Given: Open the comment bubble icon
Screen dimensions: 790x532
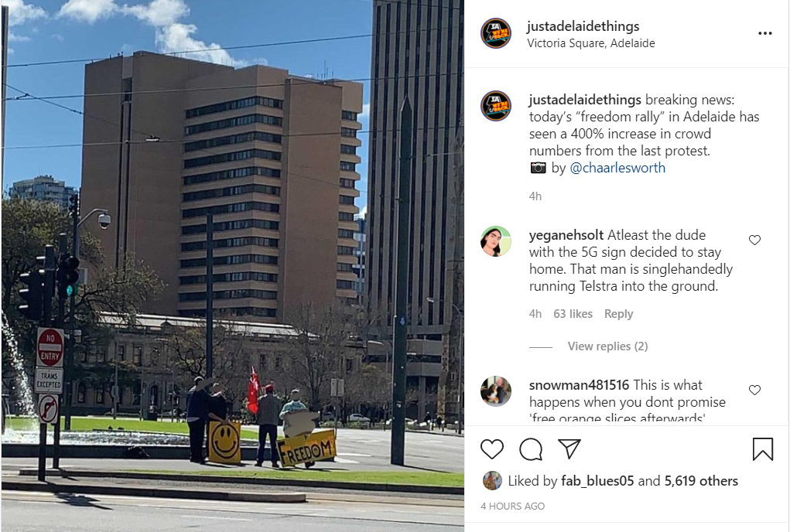Looking at the screenshot, I should pos(531,449).
